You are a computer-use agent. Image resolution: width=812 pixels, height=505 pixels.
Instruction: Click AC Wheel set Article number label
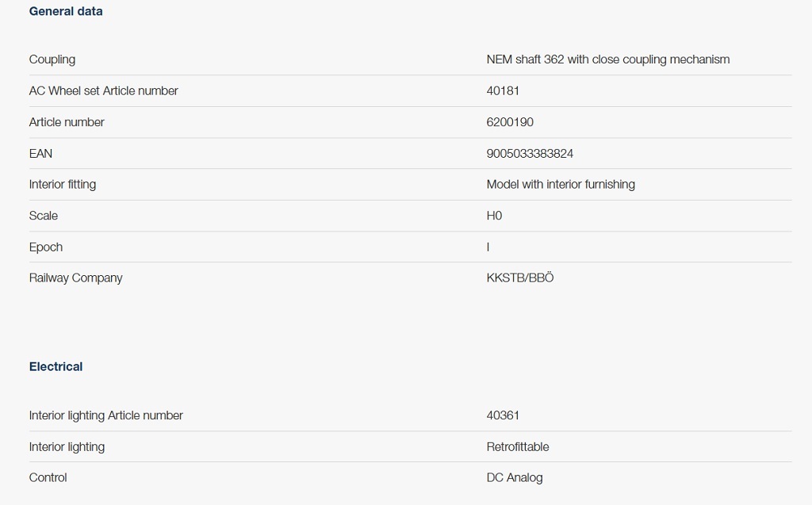(104, 90)
